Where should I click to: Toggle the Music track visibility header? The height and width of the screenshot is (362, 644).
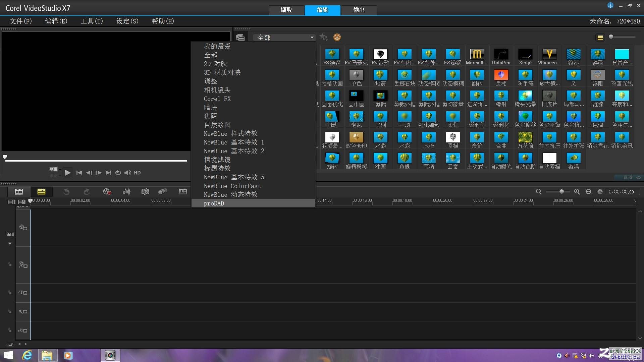pyautogui.click(x=23, y=330)
